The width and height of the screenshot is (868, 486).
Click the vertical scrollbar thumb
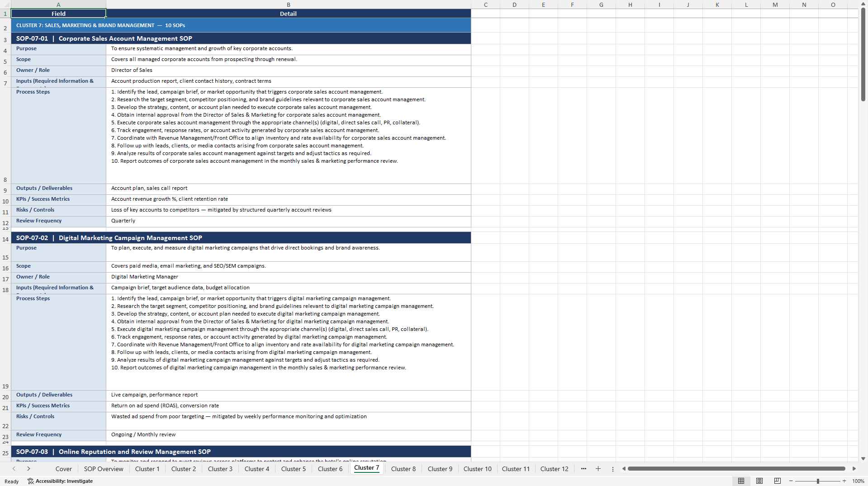tap(863, 54)
